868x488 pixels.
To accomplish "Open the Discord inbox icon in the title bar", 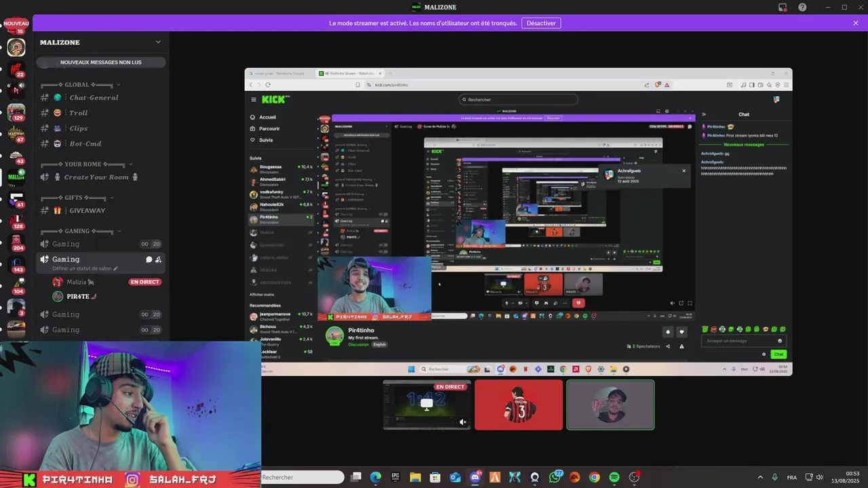I will pos(783,7).
